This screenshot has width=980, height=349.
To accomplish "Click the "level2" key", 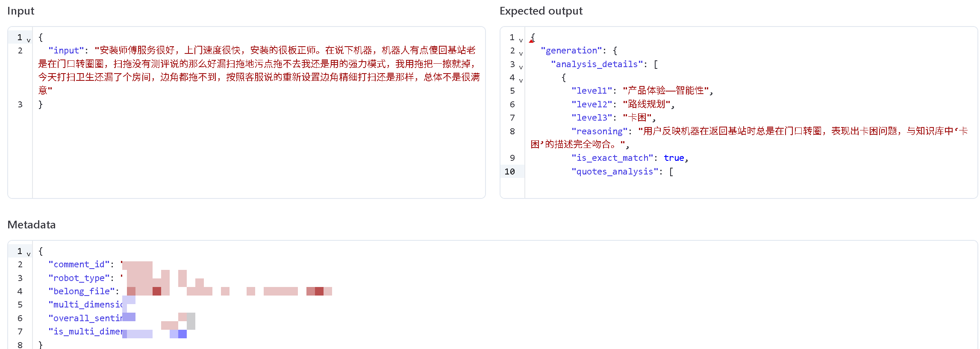I will (x=592, y=104).
